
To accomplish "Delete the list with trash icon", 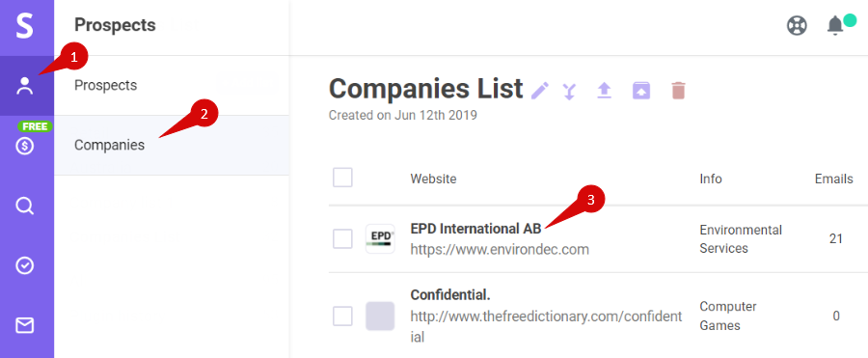I will point(678,91).
